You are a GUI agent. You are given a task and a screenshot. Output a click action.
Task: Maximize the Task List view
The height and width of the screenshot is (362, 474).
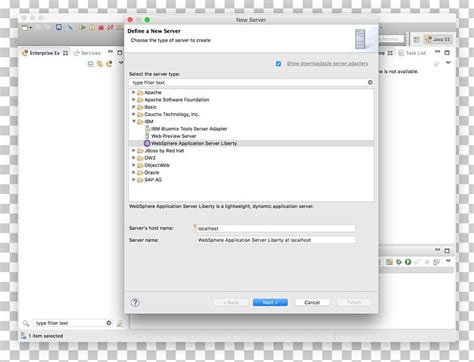pos(447,52)
